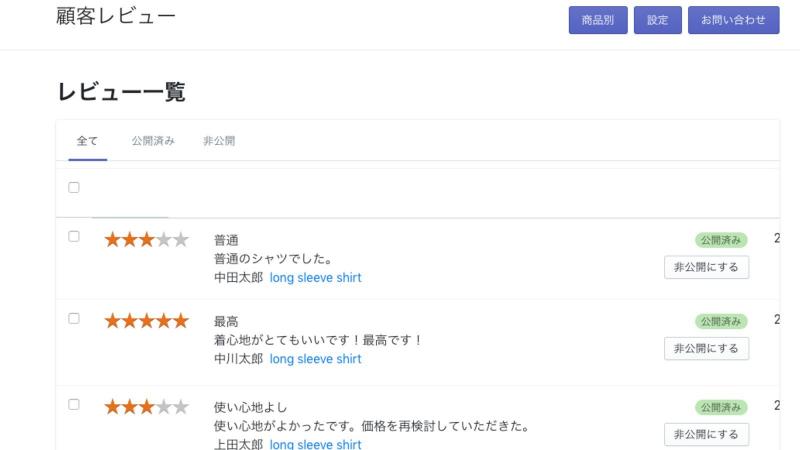The image size is (800, 450).
Task: Click the お問い合わせ contact button
Action: (x=733, y=20)
